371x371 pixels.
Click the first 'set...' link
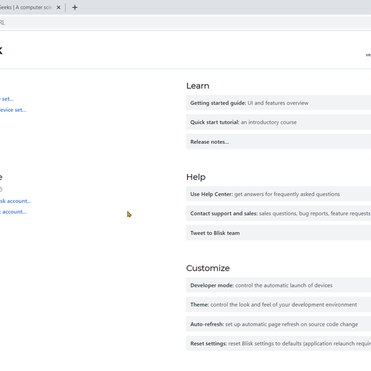(7, 99)
